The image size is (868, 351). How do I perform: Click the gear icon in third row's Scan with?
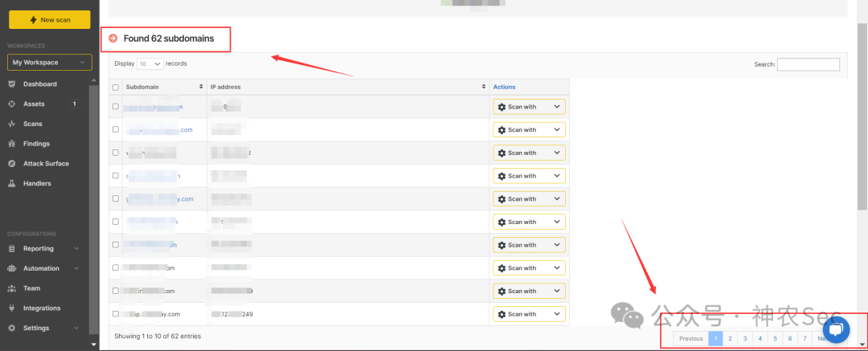(502, 153)
